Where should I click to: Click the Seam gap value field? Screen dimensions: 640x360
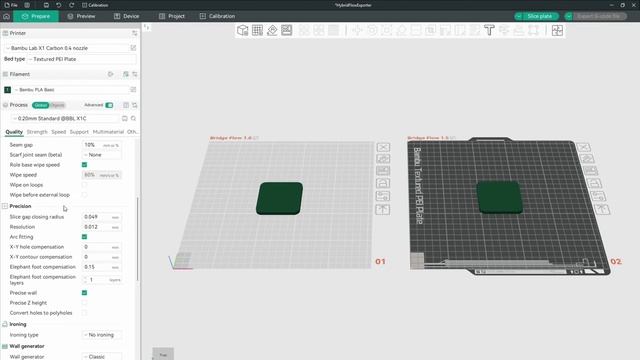[x=101, y=145]
